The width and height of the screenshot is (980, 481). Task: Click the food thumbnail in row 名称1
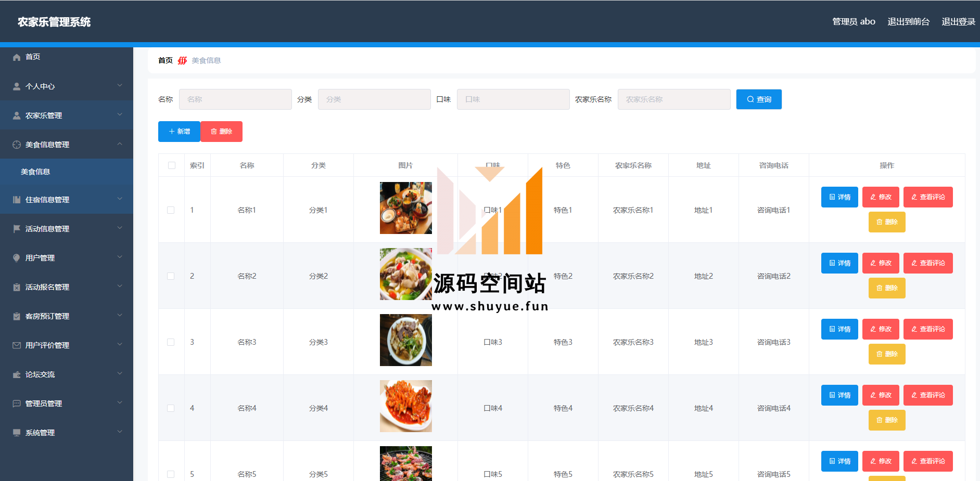(x=406, y=208)
